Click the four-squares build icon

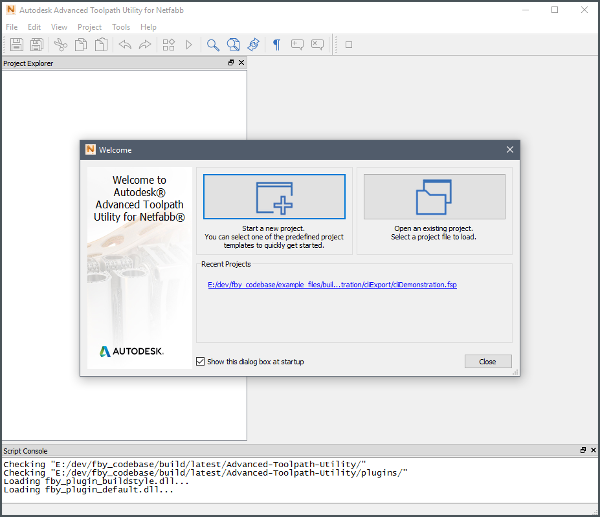click(x=169, y=45)
